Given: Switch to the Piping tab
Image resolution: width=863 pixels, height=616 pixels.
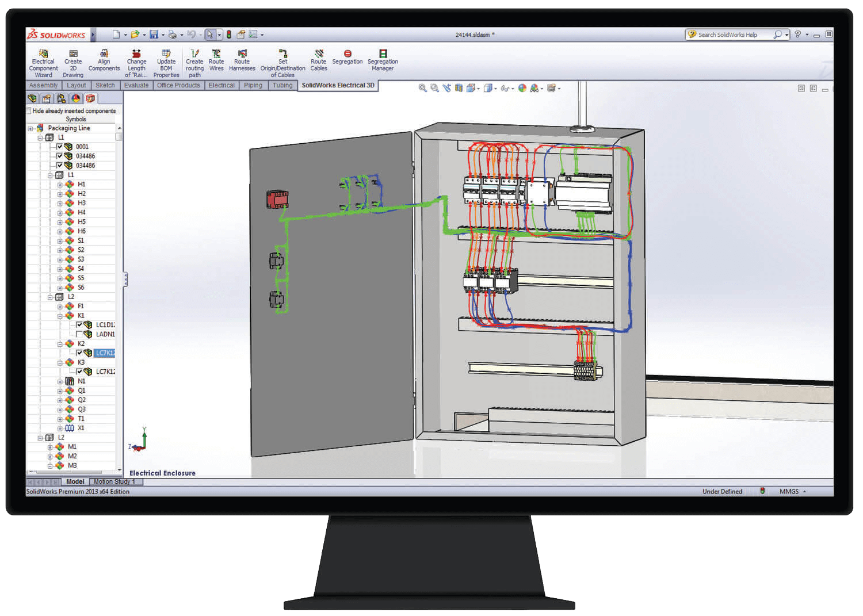Looking at the screenshot, I should click(253, 85).
